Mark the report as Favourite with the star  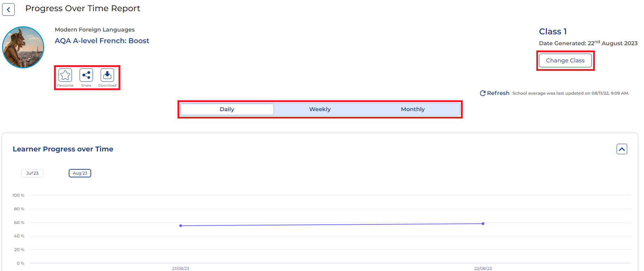pos(65,75)
